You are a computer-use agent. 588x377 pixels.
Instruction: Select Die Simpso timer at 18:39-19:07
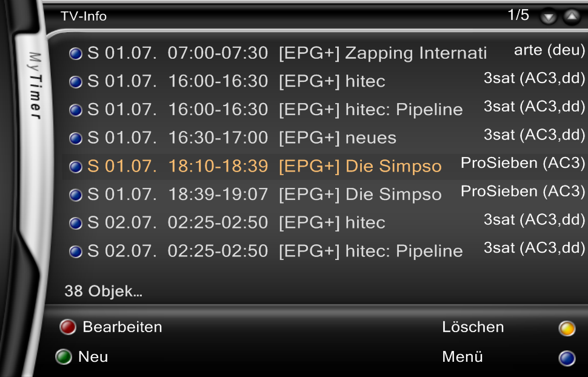[x=325, y=194]
